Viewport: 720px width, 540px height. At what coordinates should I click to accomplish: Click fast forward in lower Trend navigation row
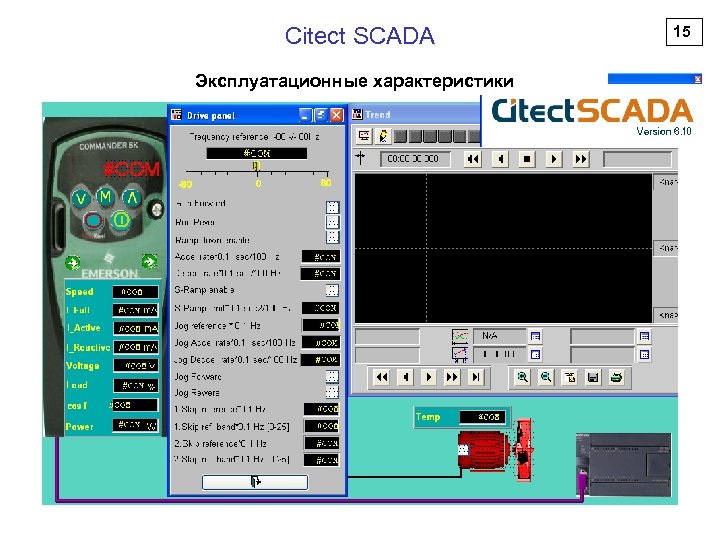[452, 377]
